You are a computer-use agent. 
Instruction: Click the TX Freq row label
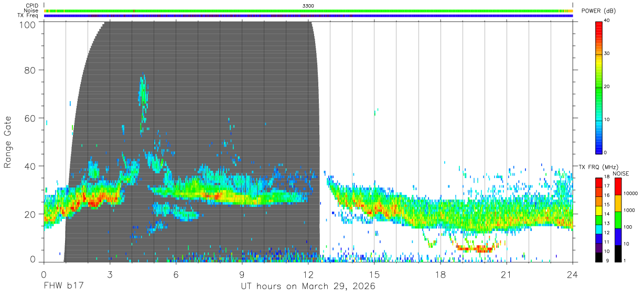coord(28,16)
